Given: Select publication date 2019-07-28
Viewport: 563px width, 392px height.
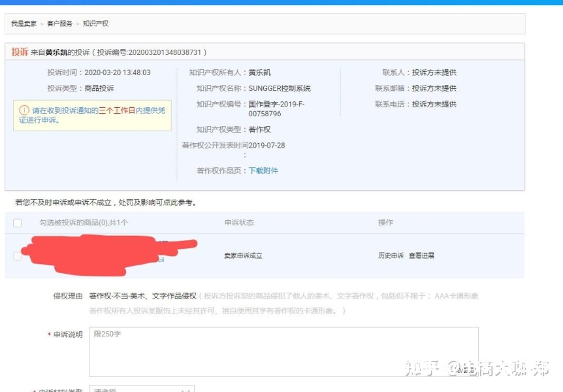Looking at the screenshot, I should click(266, 146).
